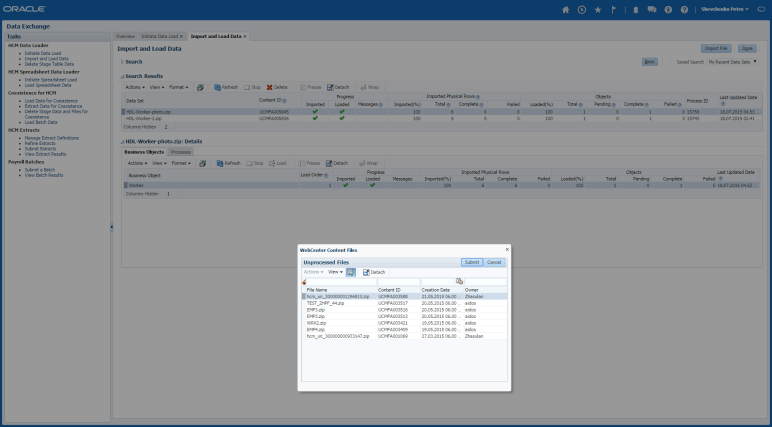The image size is (772, 427).
Task: Click Refresh in Business Objects toolbar
Action: pyautogui.click(x=228, y=163)
